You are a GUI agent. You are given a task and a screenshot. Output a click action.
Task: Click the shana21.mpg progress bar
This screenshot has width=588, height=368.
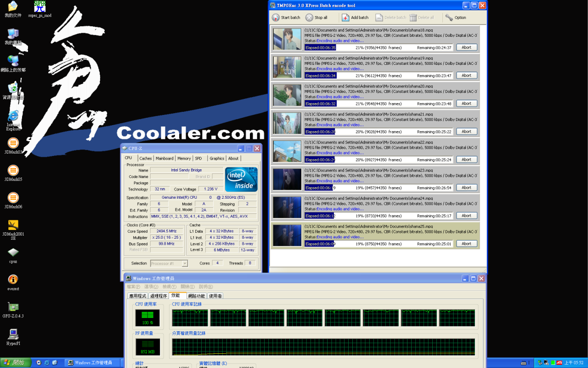click(379, 132)
